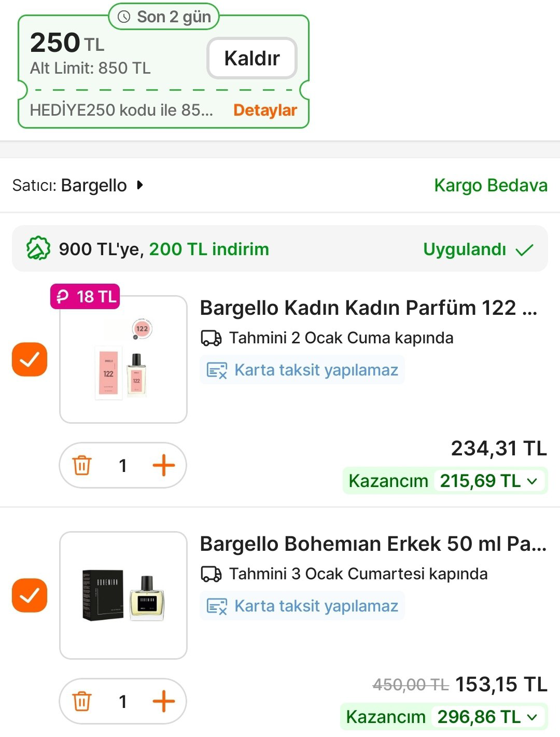Open the Detaylar link on the coupon

click(265, 110)
